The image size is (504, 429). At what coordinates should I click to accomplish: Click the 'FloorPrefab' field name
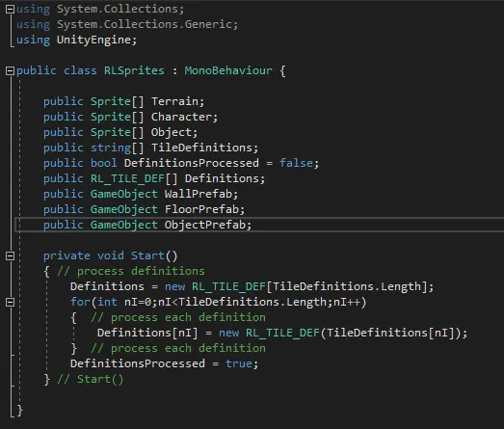pyautogui.click(x=201, y=209)
